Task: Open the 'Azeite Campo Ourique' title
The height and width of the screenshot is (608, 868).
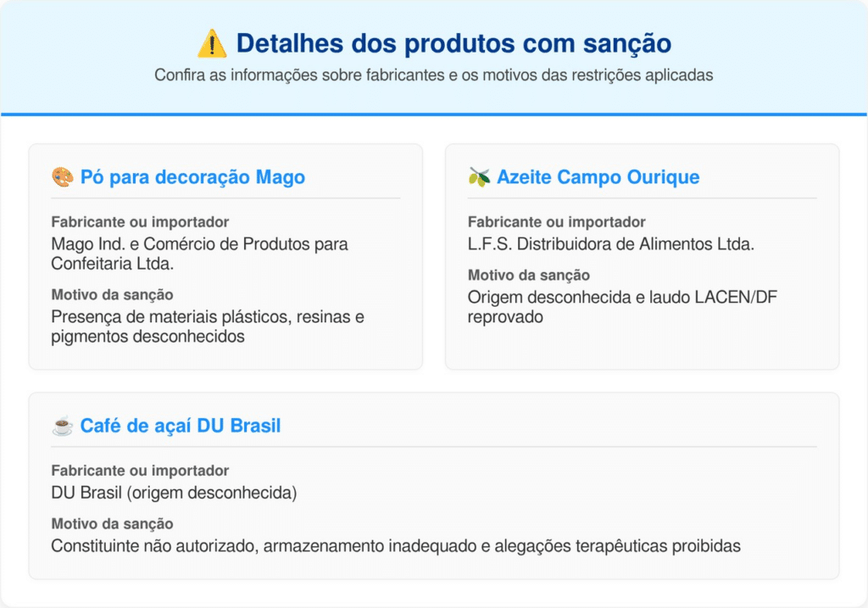Action: coord(598,178)
